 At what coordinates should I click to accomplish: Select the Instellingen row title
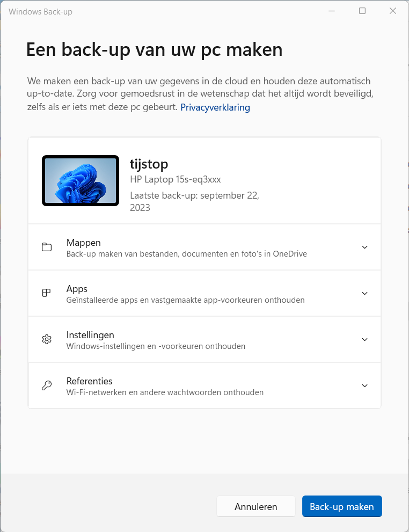pos(90,335)
